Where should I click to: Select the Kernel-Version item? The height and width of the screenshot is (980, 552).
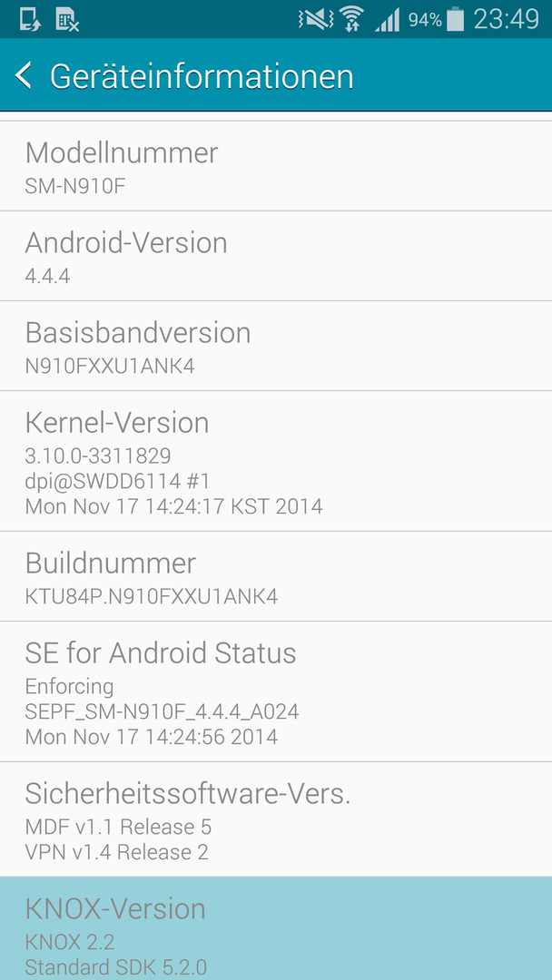pos(276,461)
